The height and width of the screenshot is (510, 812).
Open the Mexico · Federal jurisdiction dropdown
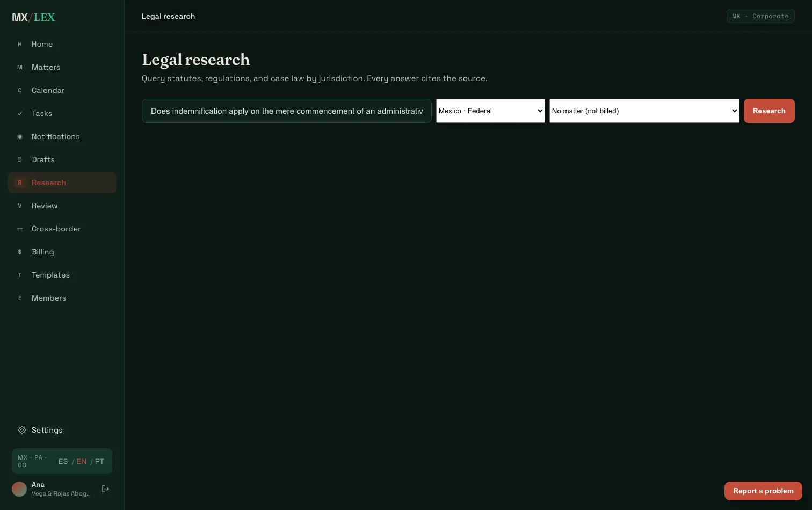490,111
